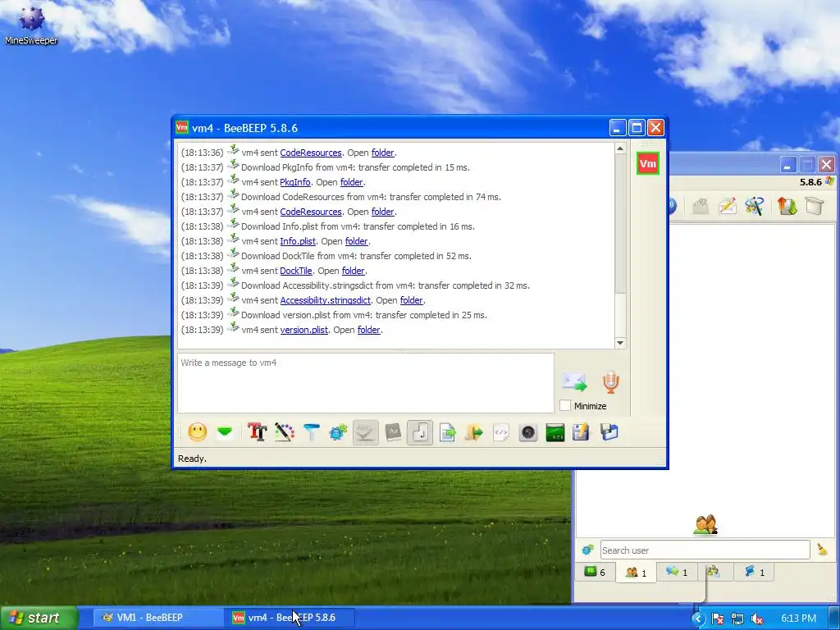
Task: Click the Search user field
Action: click(x=705, y=550)
